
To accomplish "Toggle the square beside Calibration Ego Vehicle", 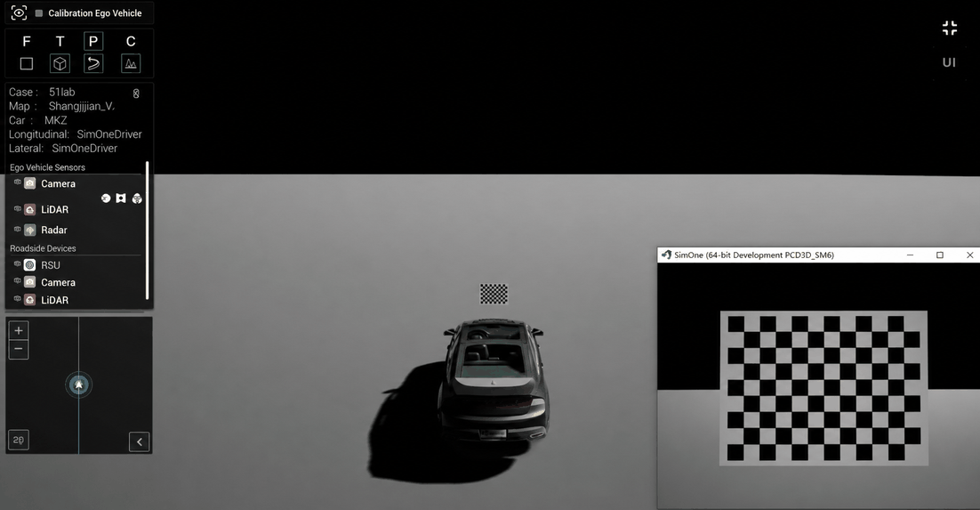I will click(39, 13).
